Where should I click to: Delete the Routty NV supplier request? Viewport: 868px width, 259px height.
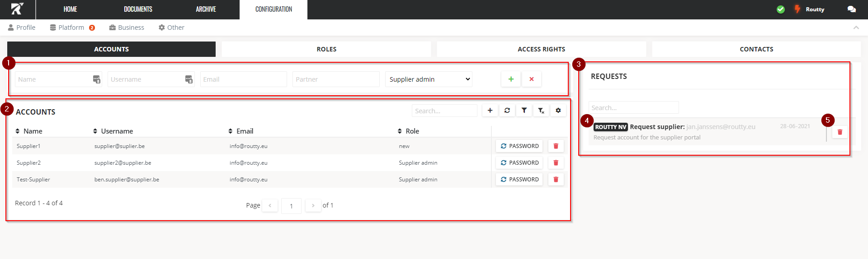coord(840,132)
